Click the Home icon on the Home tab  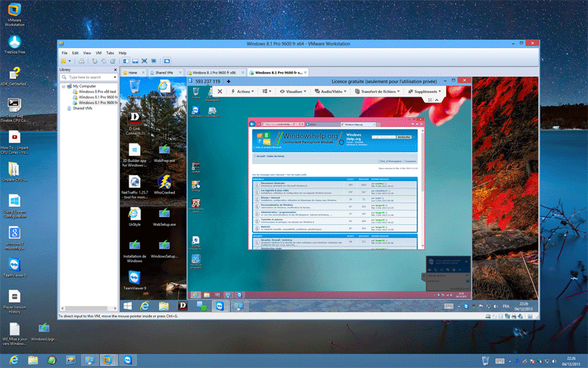tap(124, 73)
